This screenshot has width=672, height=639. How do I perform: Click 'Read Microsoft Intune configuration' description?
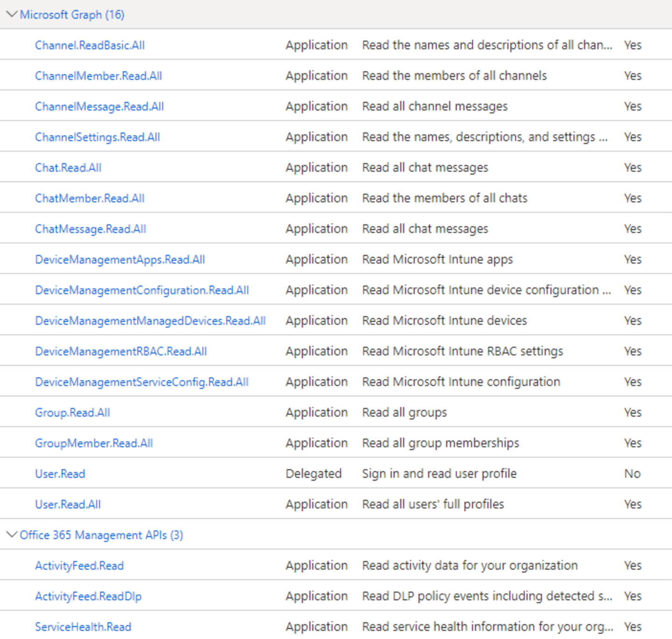pyautogui.click(x=461, y=382)
